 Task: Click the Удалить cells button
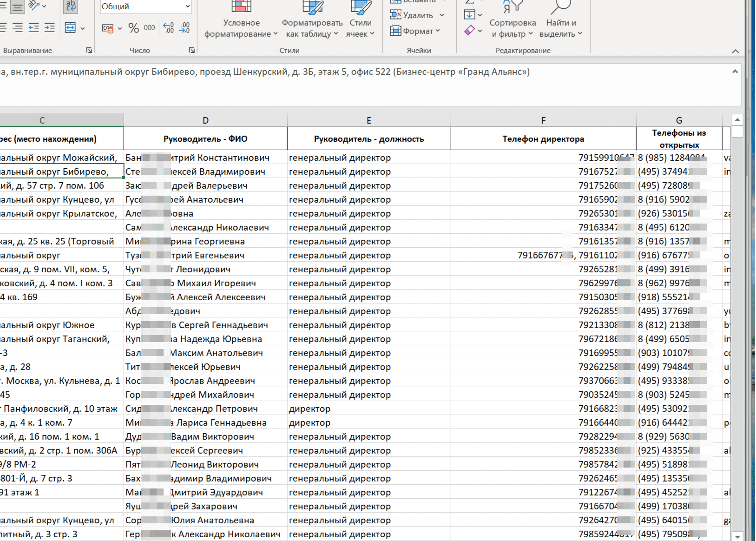[411, 15]
